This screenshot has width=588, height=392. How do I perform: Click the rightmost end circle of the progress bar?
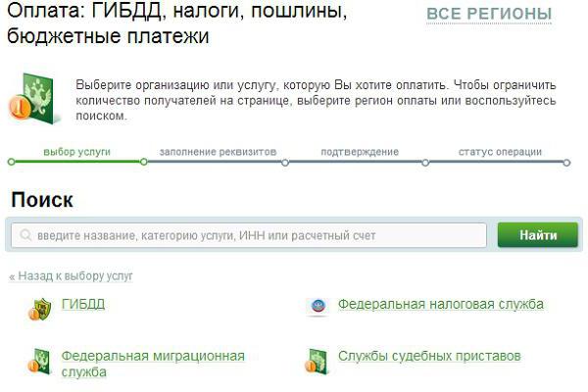coord(566,163)
